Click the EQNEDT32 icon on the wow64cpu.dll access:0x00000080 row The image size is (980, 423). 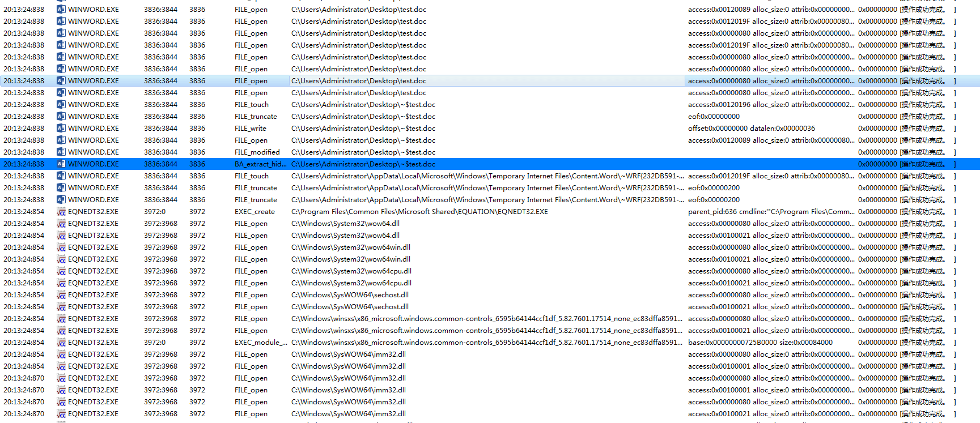point(61,271)
